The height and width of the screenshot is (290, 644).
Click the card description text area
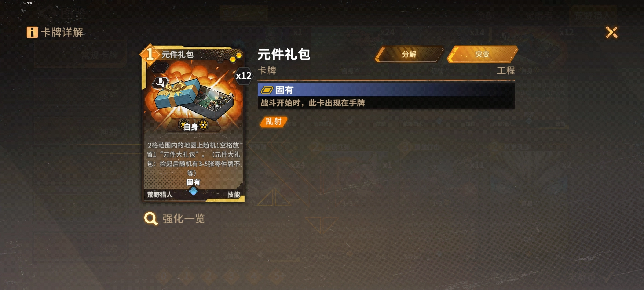pos(193,159)
